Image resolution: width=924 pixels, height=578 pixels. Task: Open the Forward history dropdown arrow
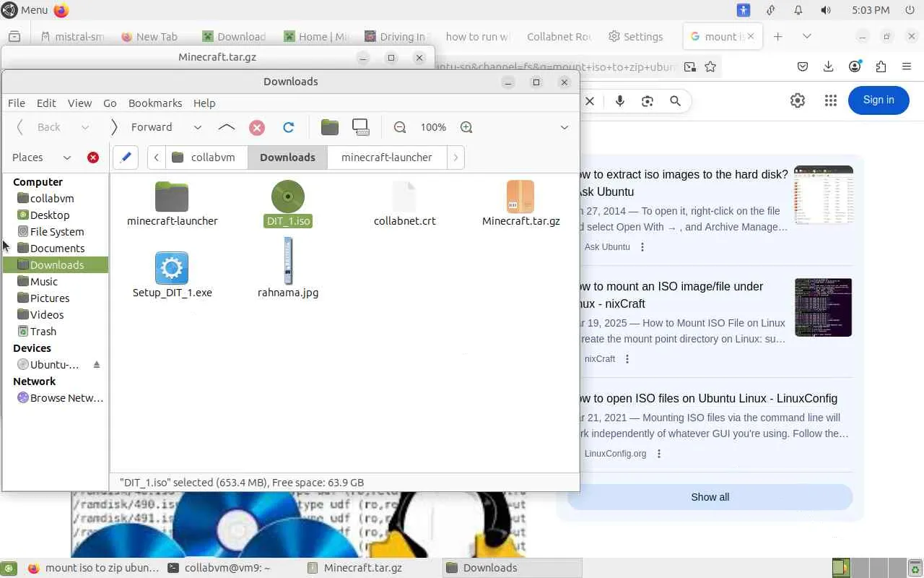point(197,127)
